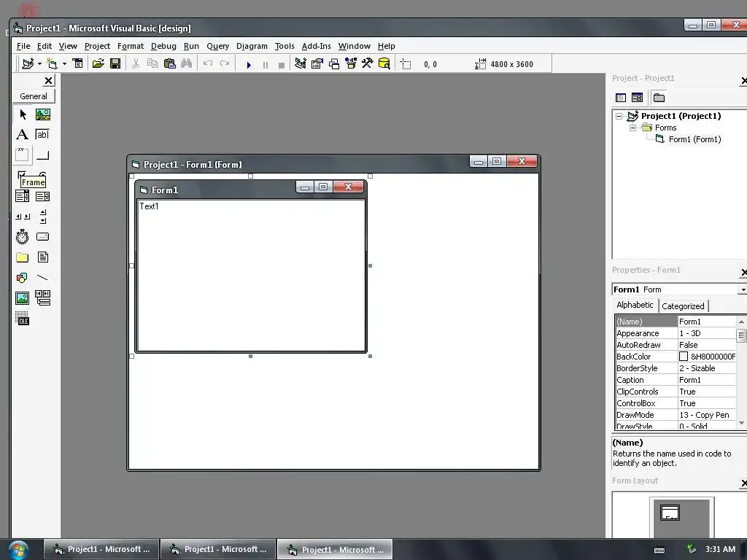Select the Line control tool
This screenshot has height=560, width=747.
tap(43, 278)
